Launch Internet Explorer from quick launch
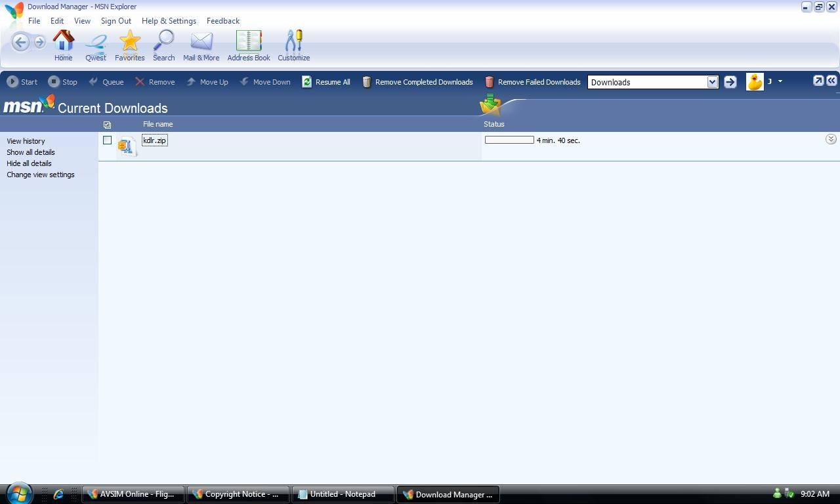Viewport: 840px width, 504px height. point(58,494)
